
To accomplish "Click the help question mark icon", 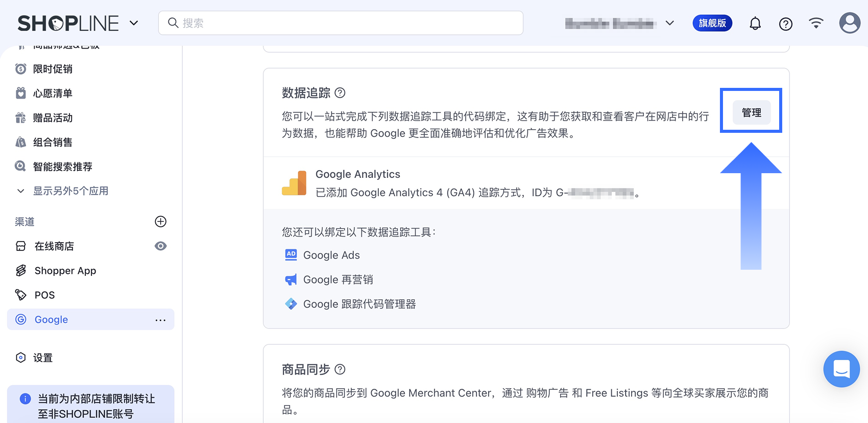I will click(x=786, y=24).
